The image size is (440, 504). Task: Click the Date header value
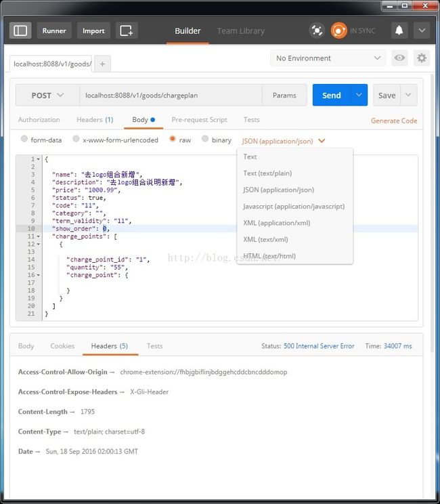(x=92, y=452)
